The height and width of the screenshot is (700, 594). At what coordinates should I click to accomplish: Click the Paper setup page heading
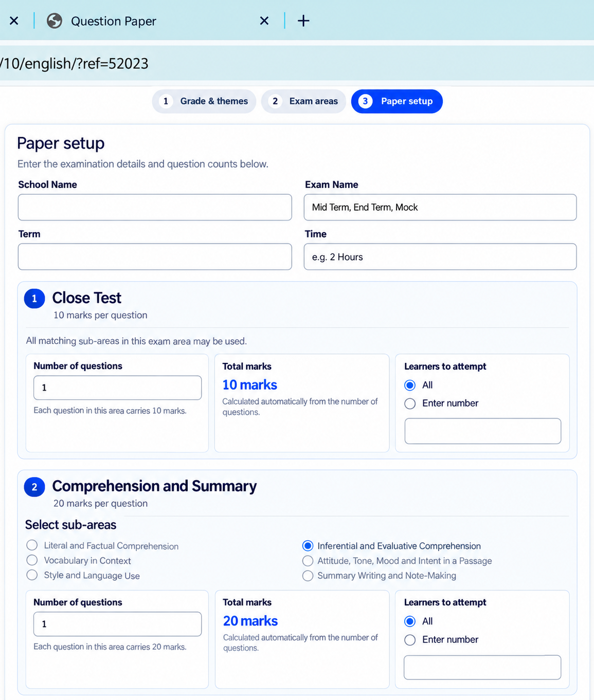(61, 143)
